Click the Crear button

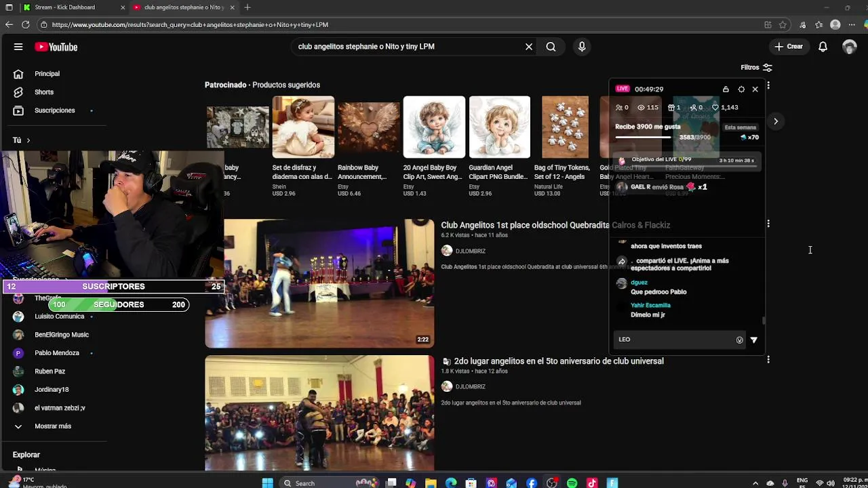[789, 47]
